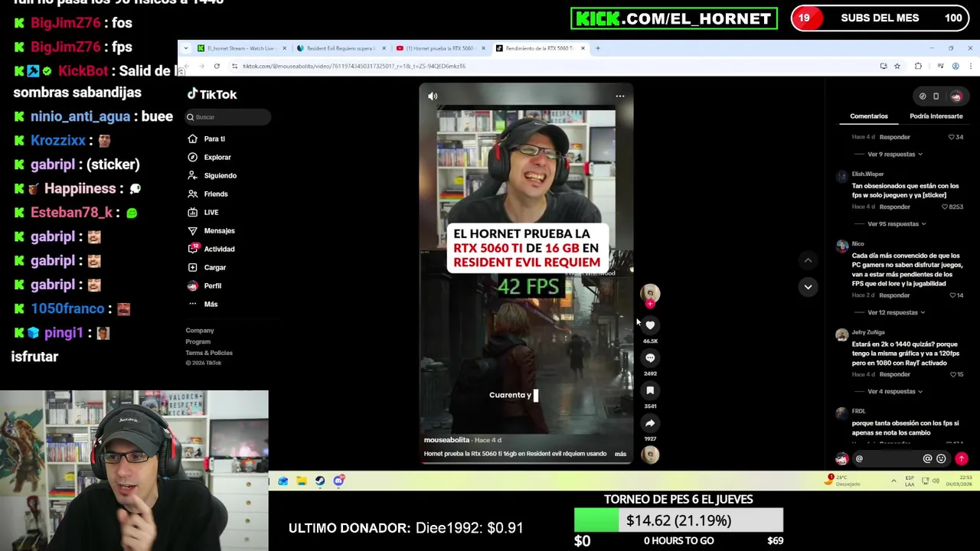This screenshot has height=551, width=980.
Task: Click the comment text input field
Action: (887, 459)
